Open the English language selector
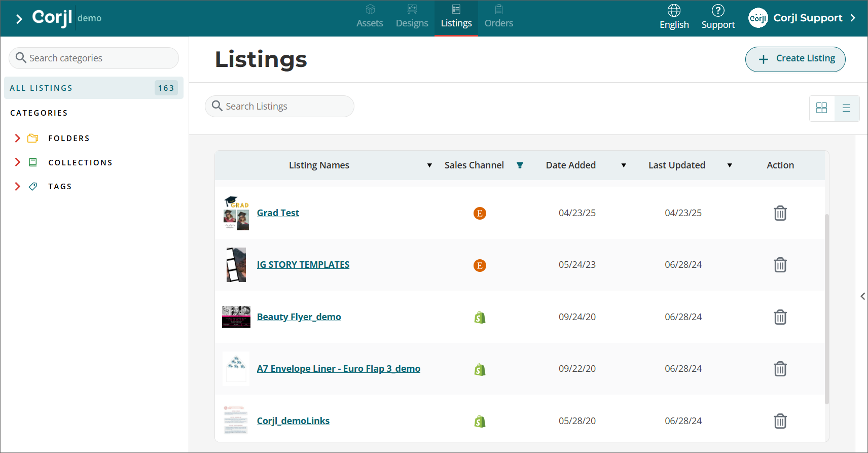Image resolution: width=868 pixels, height=453 pixels. pos(674,17)
